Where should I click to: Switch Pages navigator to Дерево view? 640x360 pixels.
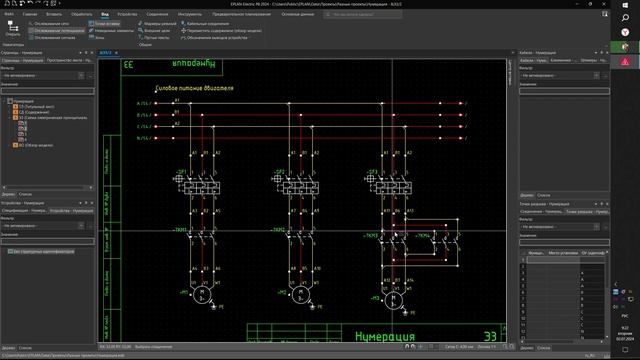point(8,194)
